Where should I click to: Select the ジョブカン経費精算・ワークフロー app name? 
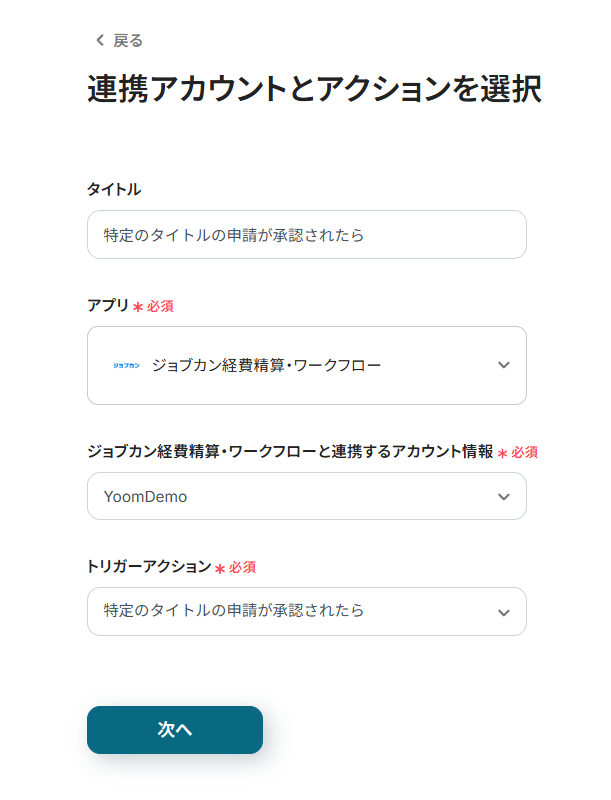[x=266, y=366]
